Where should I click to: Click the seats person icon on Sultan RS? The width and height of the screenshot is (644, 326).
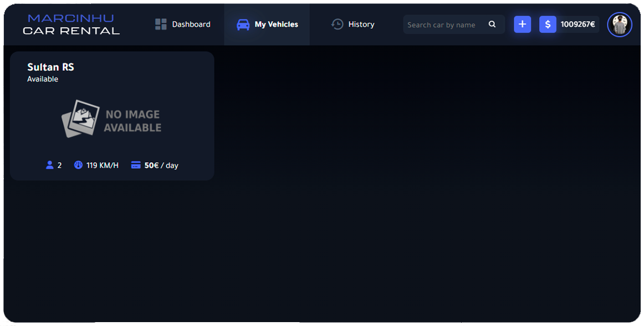[x=50, y=165]
